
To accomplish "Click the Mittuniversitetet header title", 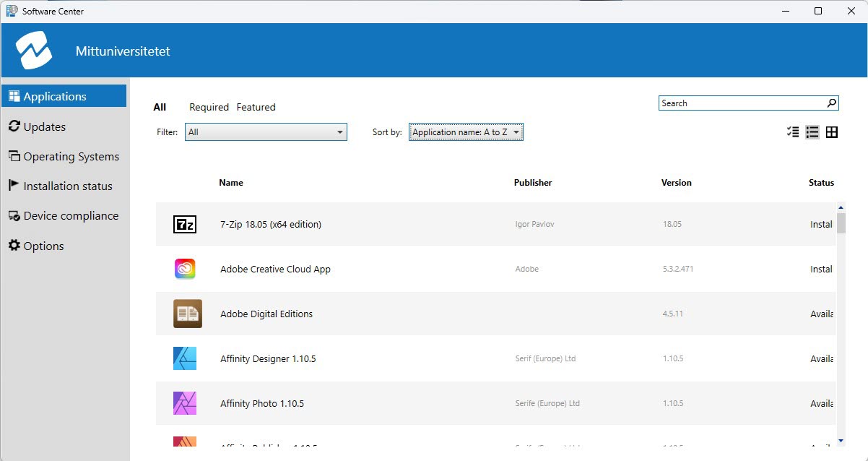I will tap(123, 51).
